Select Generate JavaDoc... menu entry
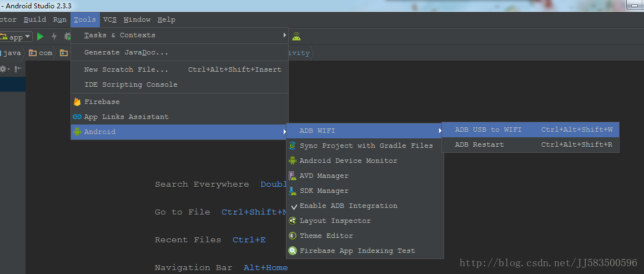 coord(126,52)
